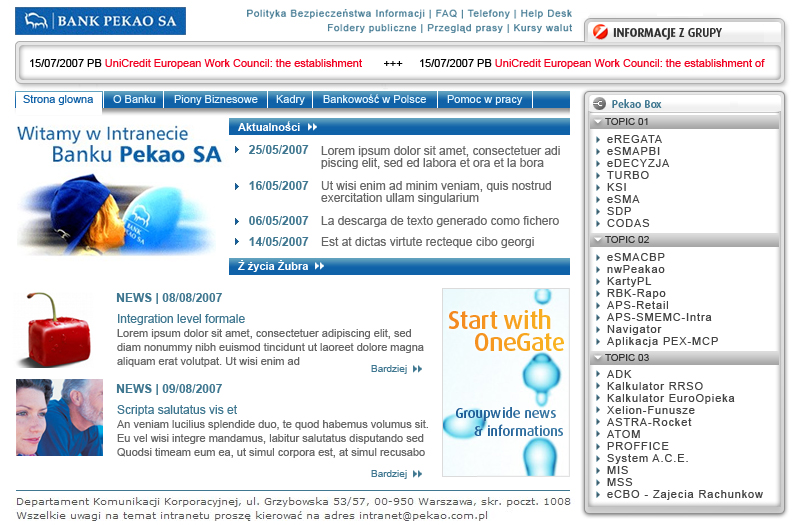Click the Bank Pekao SA logo

[x=101, y=21]
